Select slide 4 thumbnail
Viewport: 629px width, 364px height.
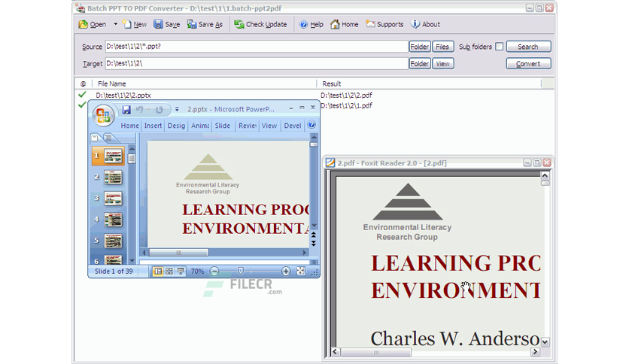113,220
